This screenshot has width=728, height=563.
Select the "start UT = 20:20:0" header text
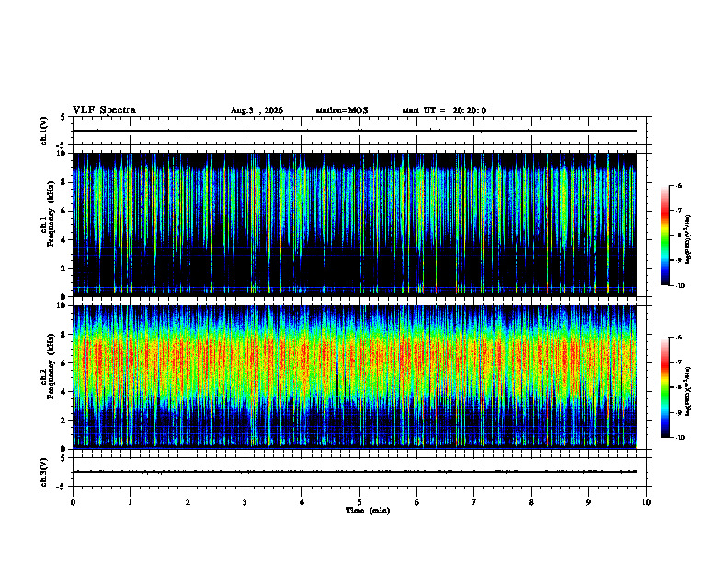pos(444,110)
